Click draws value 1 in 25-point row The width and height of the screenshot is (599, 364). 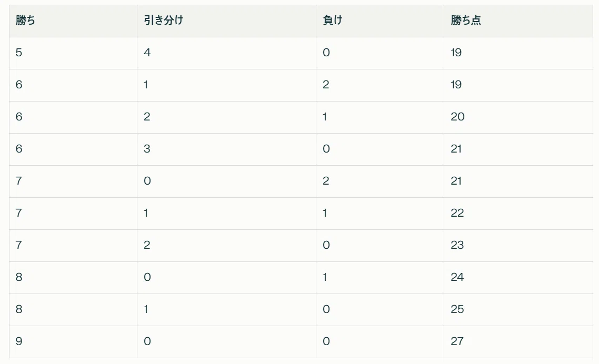coord(226,310)
